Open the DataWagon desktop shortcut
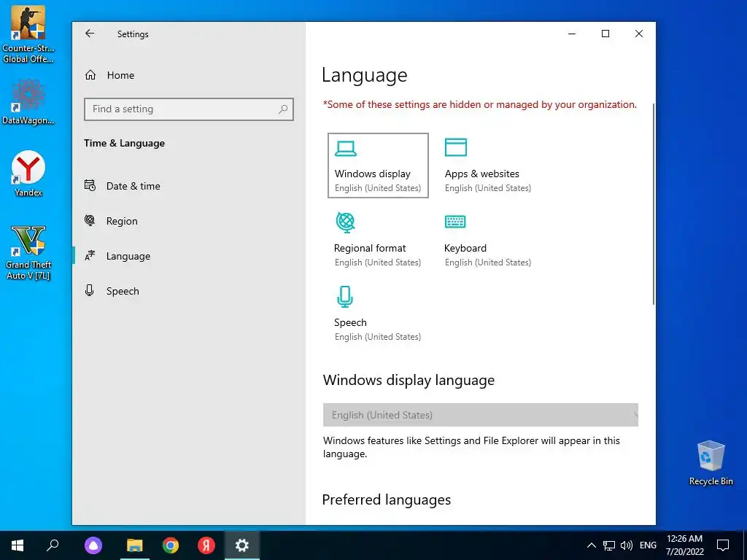The width and height of the screenshot is (747, 560). [28, 101]
